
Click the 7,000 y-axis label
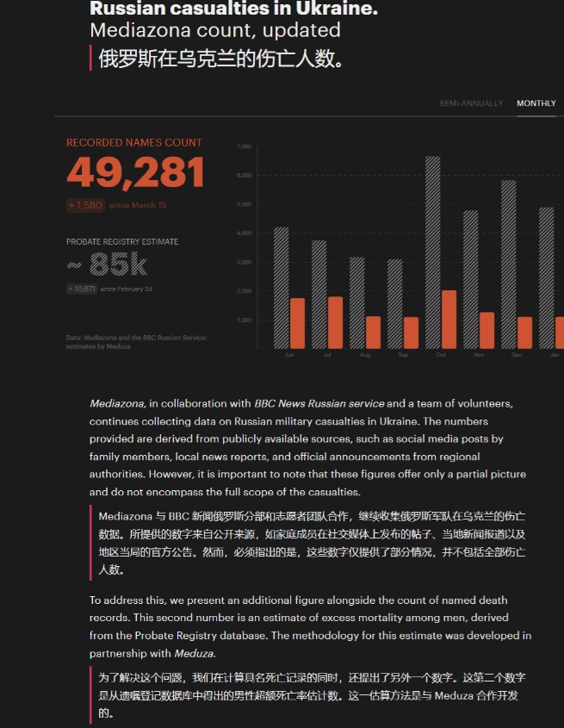pyautogui.click(x=245, y=146)
